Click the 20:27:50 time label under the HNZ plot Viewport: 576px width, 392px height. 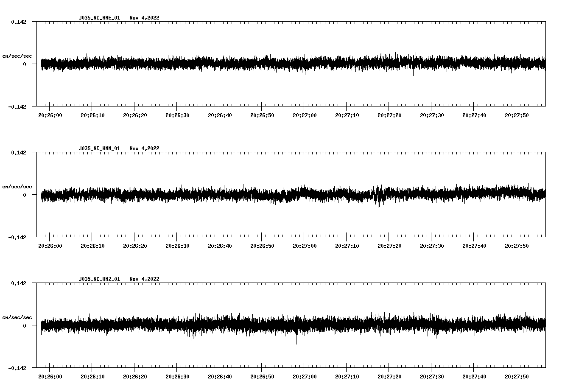point(517,377)
